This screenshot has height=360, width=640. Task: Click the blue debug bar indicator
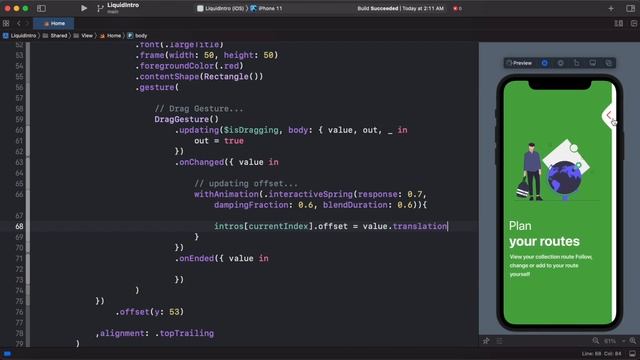7,354
